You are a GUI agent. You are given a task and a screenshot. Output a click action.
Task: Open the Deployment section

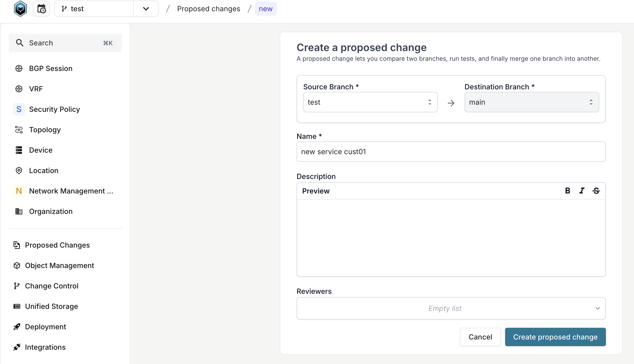pos(45,326)
